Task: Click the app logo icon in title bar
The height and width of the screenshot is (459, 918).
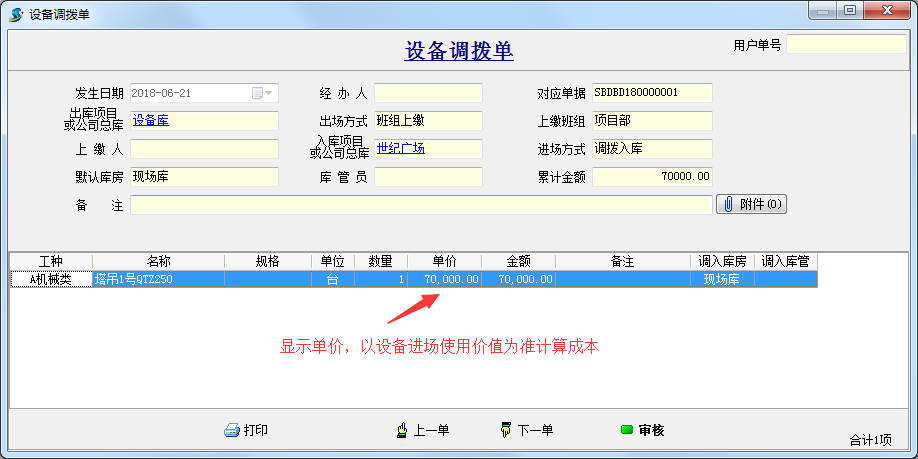Action: tap(15, 13)
